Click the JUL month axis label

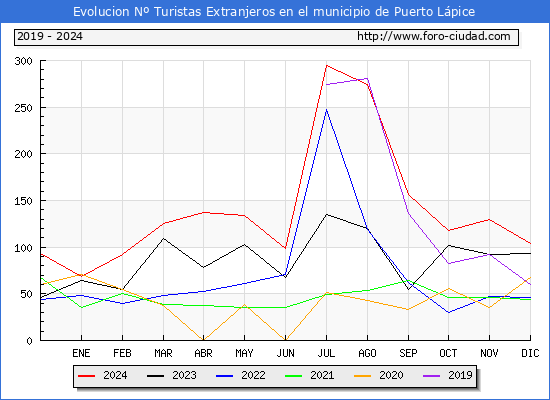click(326, 353)
